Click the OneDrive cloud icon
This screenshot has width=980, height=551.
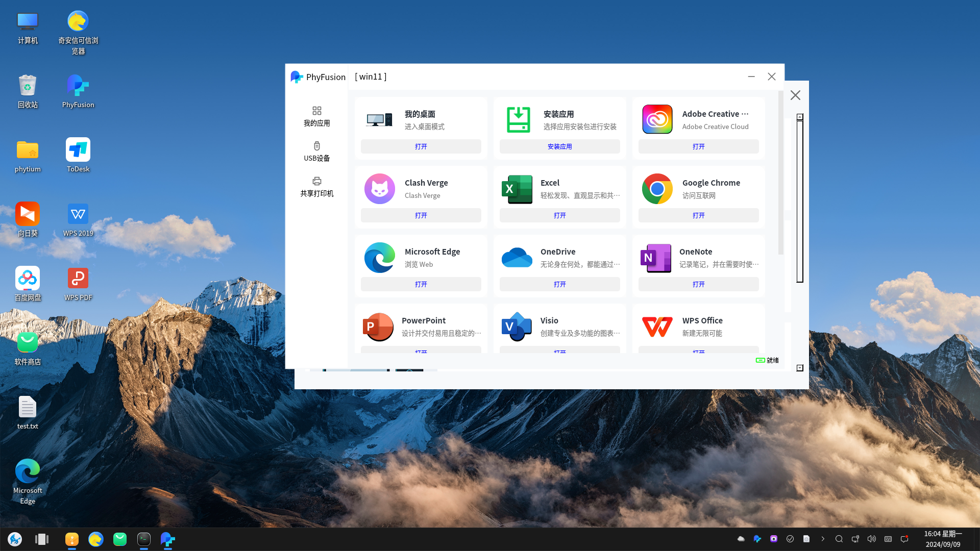[x=517, y=258]
